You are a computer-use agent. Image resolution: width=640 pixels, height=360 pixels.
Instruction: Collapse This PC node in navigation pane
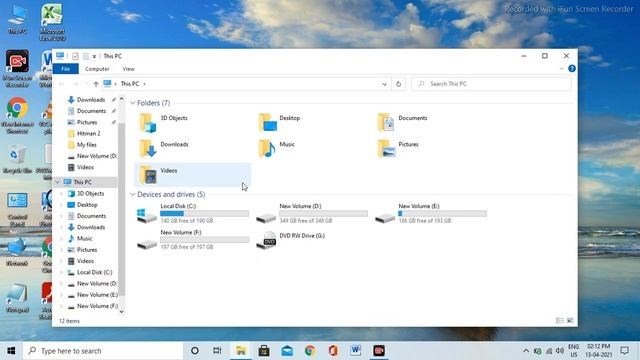(58, 182)
